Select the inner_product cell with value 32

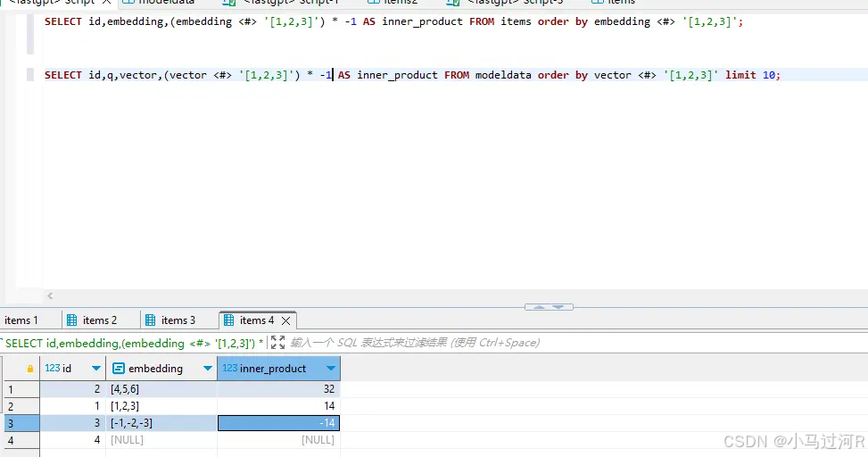pos(278,389)
